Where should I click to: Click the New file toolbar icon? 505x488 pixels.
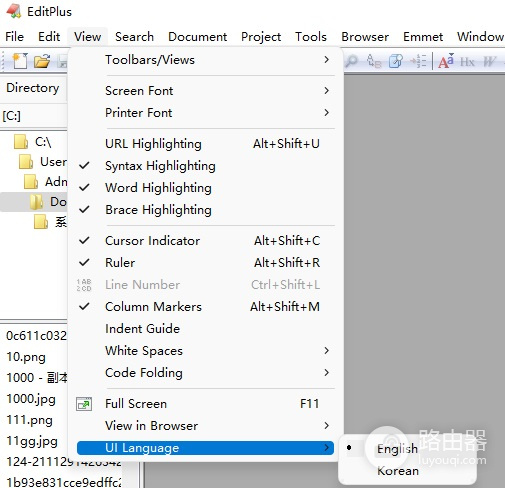[x=20, y=61]
